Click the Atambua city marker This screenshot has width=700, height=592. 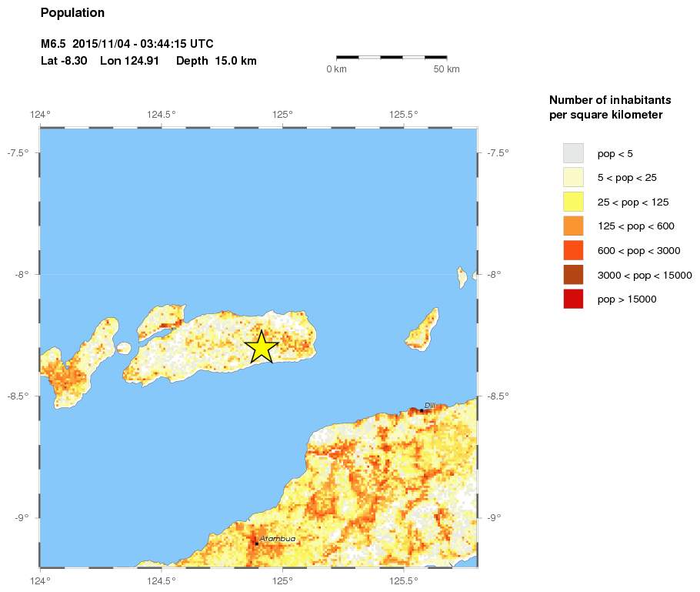point(257,544)
